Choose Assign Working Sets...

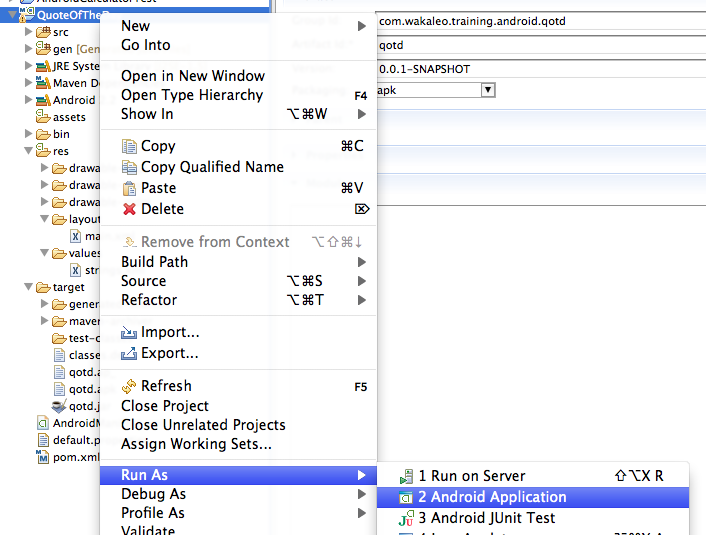tap(238, 444)
